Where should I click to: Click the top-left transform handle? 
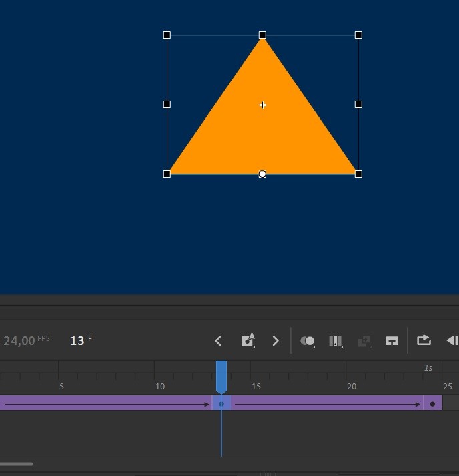click(167, 35)
